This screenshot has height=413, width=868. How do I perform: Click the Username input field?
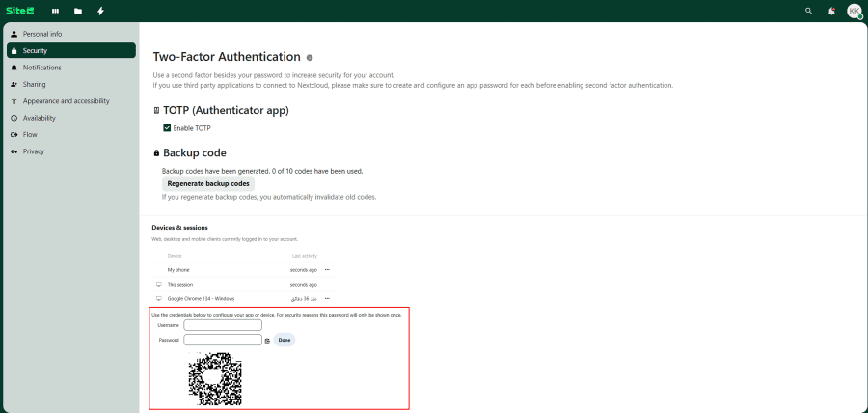tap(222, 325)
